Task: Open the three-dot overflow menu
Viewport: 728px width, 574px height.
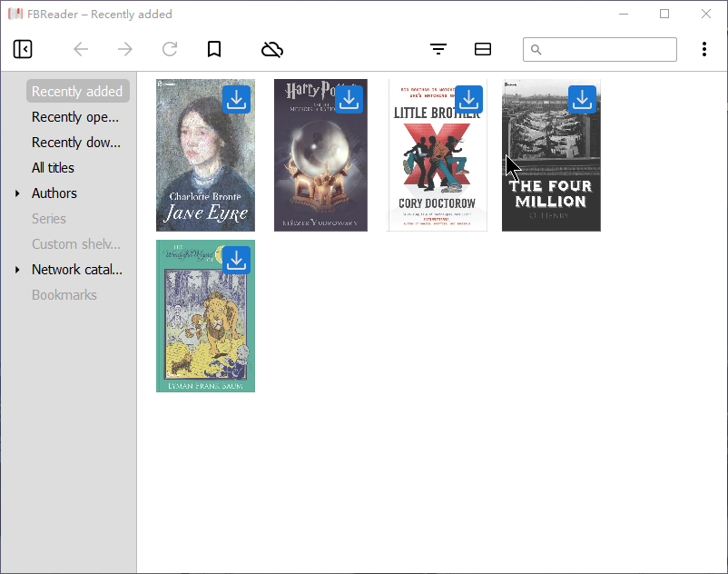Action: coord(703,49)
